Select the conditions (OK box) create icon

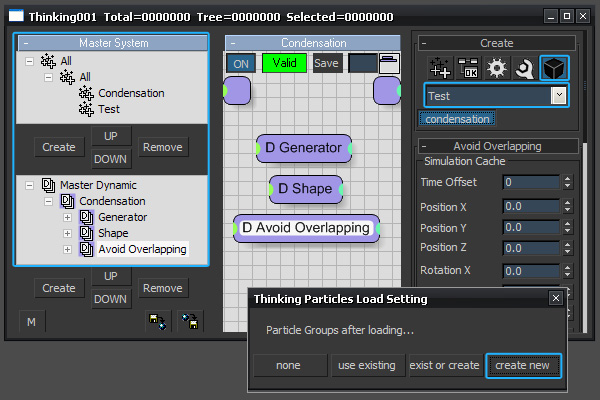point(468,68)
